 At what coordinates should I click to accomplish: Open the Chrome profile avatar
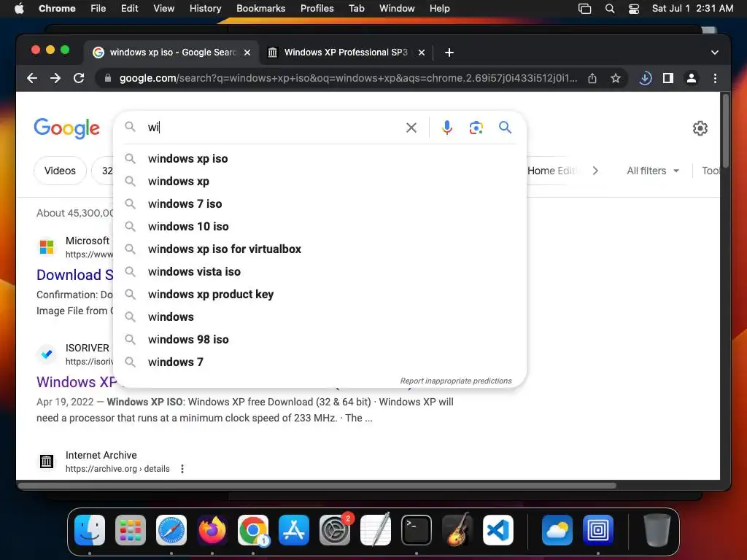pyautogui.click(x=692, y=78)
